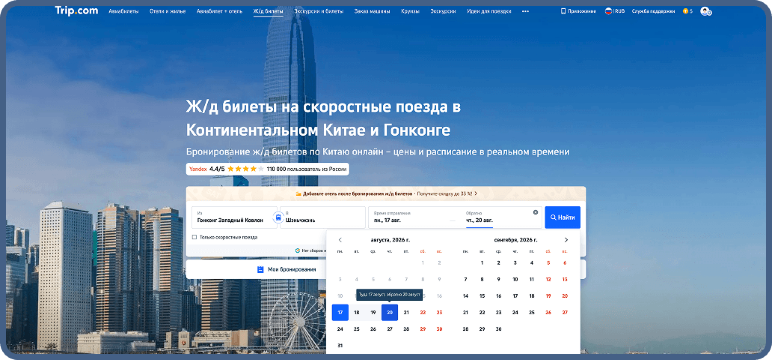Click the Trip.com logo
The width and height of the screenshot is (772, 360).
76,11
